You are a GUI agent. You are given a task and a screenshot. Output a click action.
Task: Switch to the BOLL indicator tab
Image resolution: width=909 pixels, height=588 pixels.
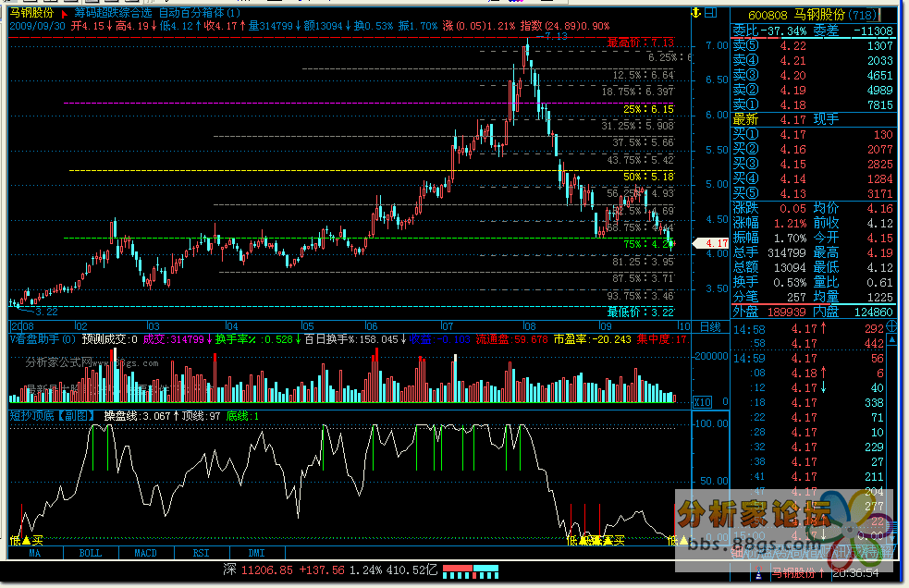pos(91,553)
